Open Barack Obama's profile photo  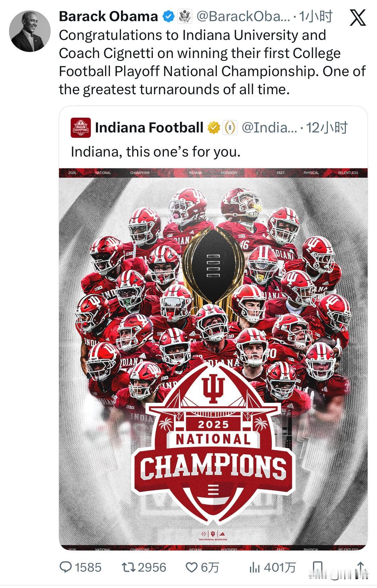pos(29,31)
